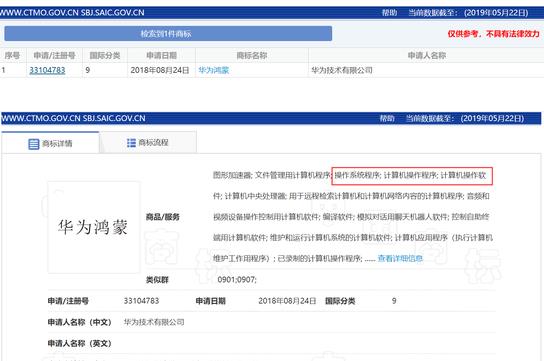
Task: Click the 国际分类 column header
Action: pos(105,55)
